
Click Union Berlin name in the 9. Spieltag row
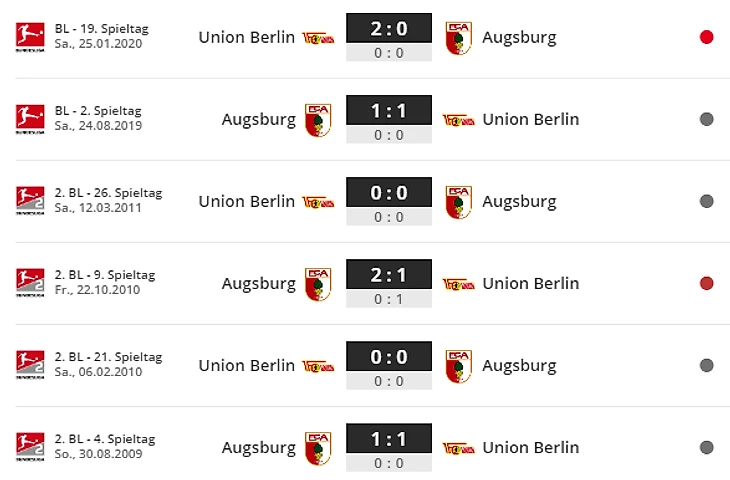click(x=531, y=284)
